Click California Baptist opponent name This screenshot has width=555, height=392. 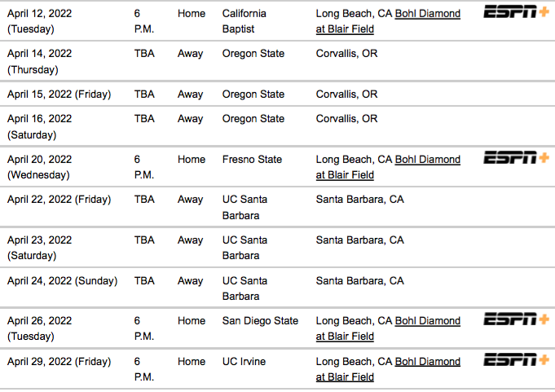click(x=244, y=21)
